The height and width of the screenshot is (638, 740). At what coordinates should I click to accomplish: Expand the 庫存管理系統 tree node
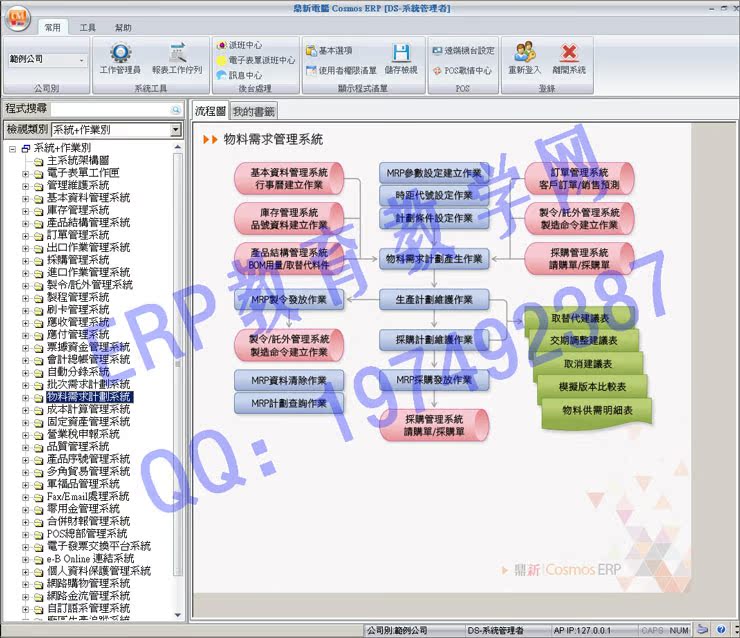pos(25,211)
